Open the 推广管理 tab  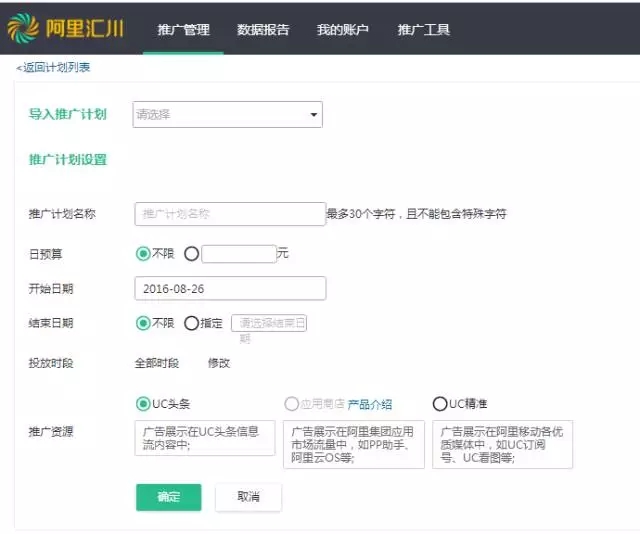point(183,30)
